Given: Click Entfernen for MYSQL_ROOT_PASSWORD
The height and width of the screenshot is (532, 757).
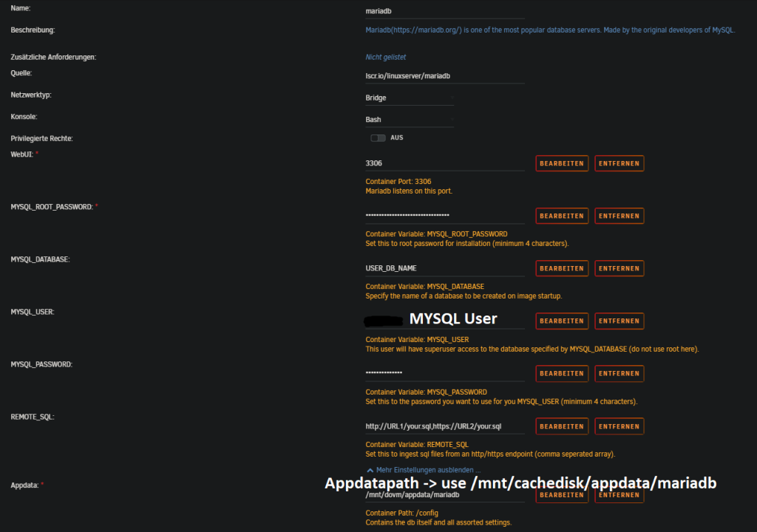Looking at the screenshot, I should point(619,216).
